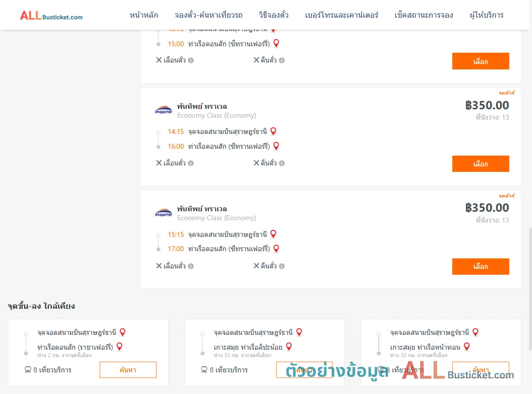532x394 pixels.
Task: Open airport map pin in the ราชาเฟอร์รี่ card
Action: [x=123, y=332]
